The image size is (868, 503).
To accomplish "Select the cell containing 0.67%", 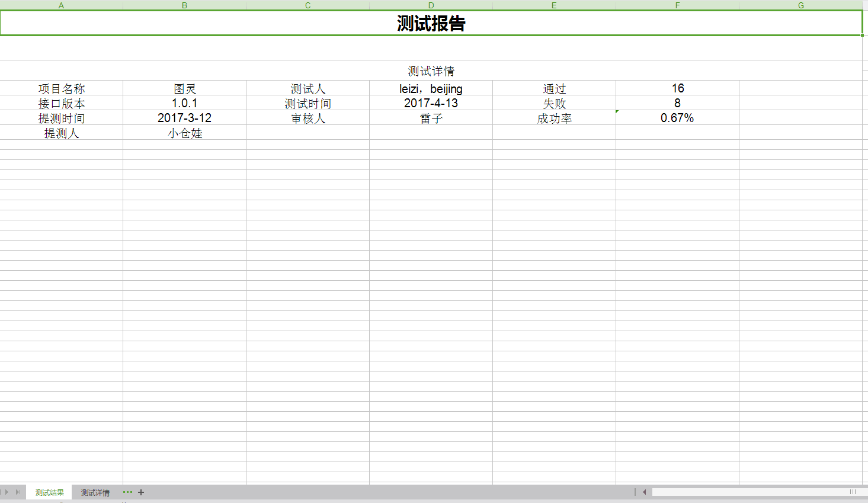I will pyautogui.click(x=677, y=118).
